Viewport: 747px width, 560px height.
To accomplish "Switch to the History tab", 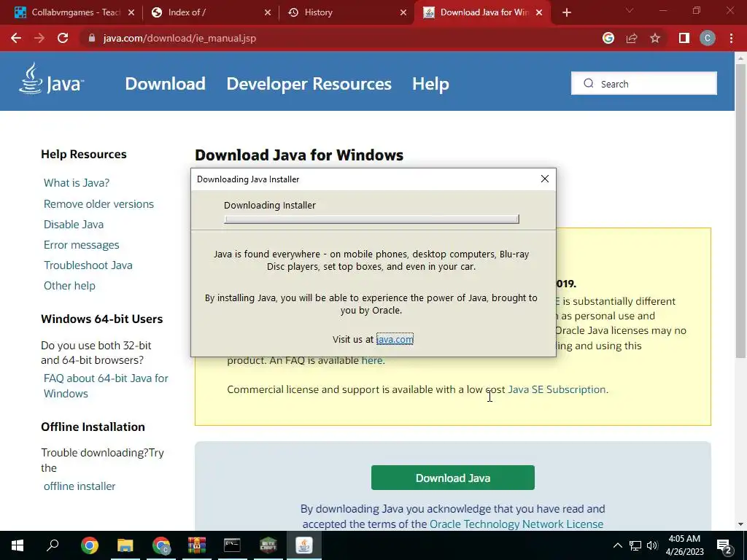I will coord(347,12).
